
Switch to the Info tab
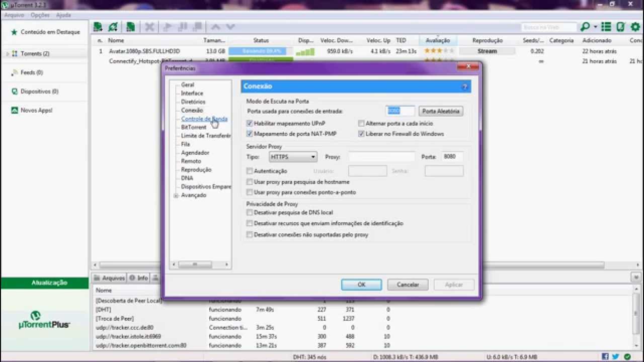138,278
